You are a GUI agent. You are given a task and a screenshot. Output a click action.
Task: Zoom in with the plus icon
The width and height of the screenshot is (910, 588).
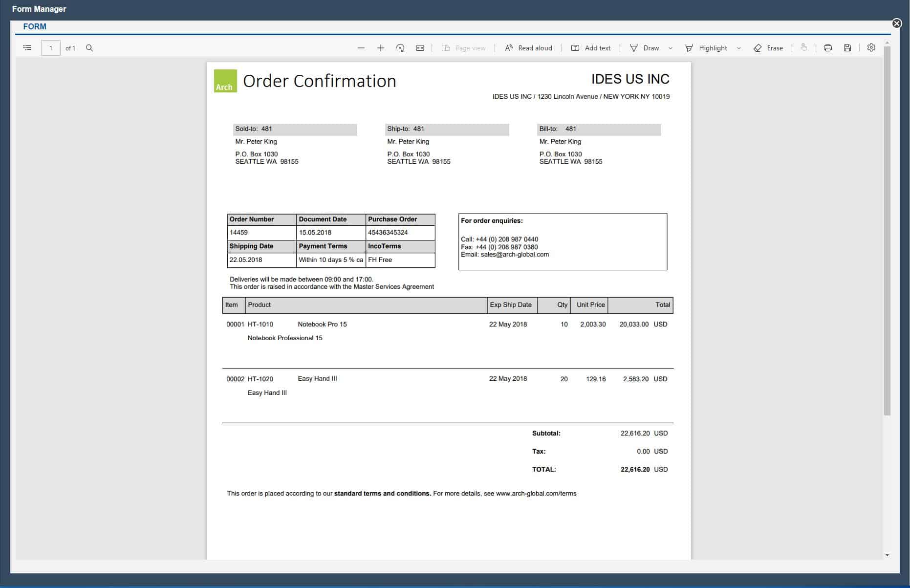tap(381, 48)
